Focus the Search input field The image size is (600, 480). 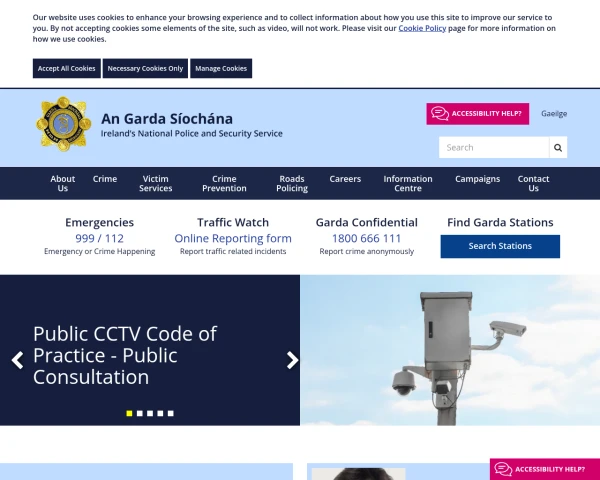494,147
